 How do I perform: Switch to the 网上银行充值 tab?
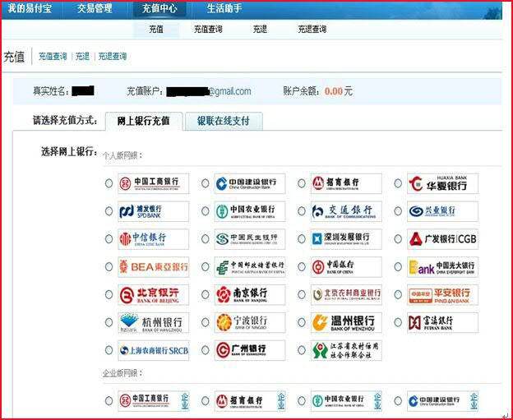point(144,121)
